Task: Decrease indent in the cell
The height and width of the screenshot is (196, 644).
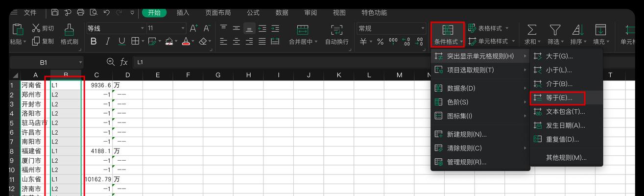Action: pos(262,28)
